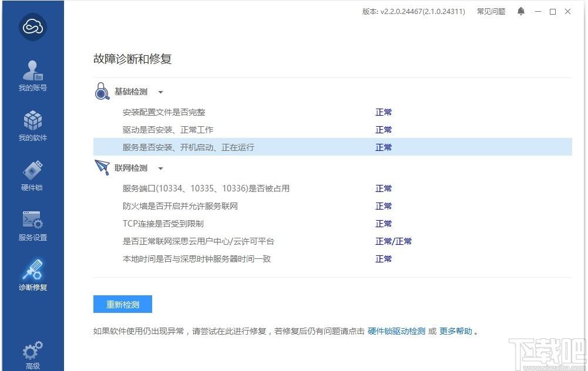Select row 驱动是否安装、正常工作
588x371 pixels.
[332, 130]
